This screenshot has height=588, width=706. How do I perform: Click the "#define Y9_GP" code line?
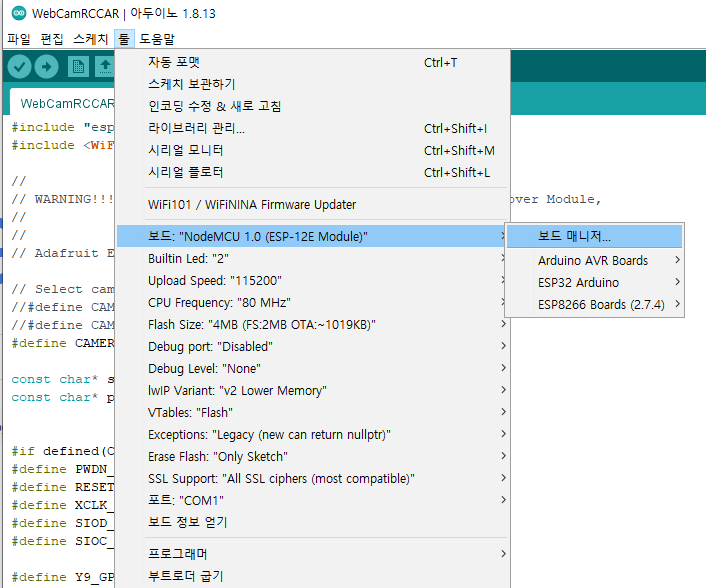point(63,577)
